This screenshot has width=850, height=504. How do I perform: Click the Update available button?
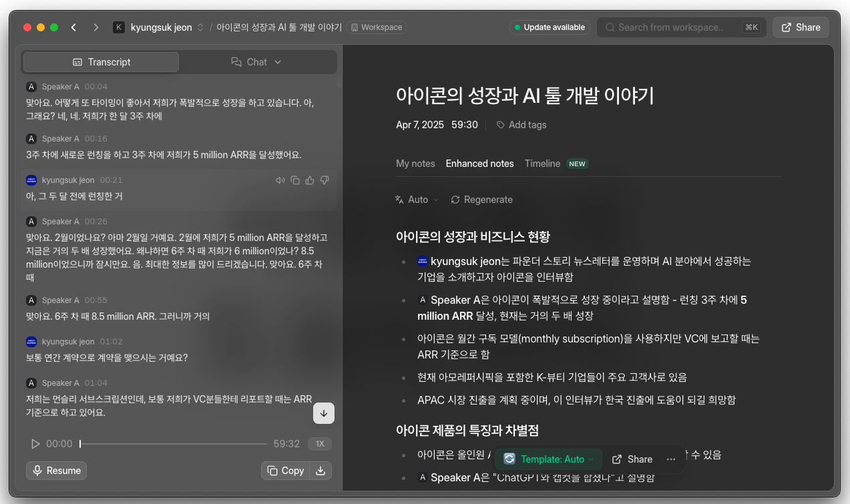click(x=550, y=27)
